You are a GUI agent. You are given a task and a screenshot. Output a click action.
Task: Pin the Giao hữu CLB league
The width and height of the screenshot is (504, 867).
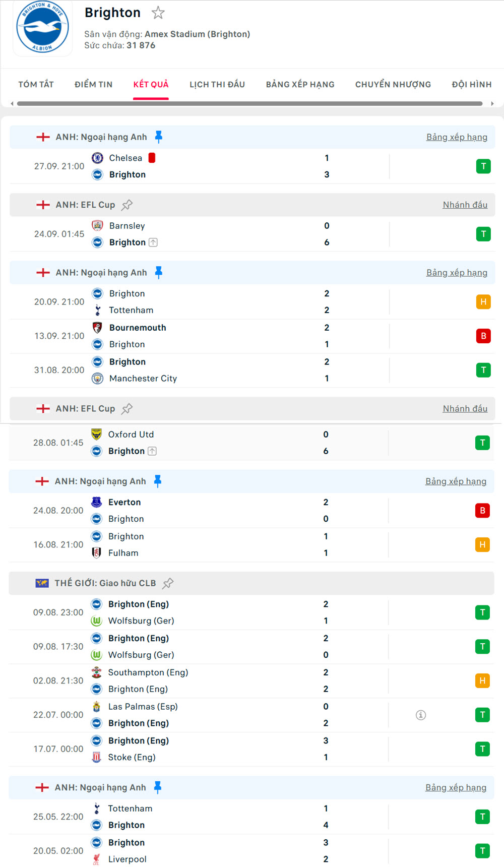(x=168, y=583)
